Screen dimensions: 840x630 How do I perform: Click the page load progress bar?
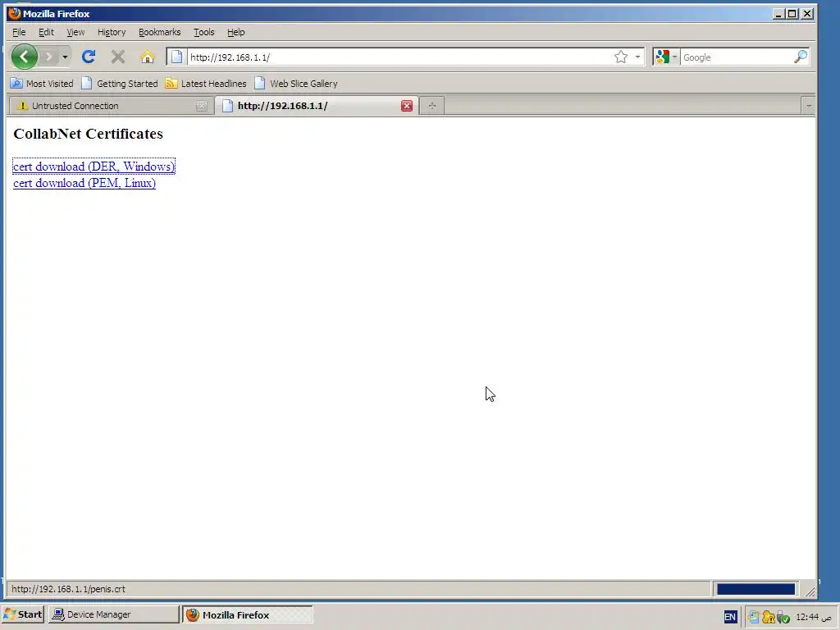point(756,589)
